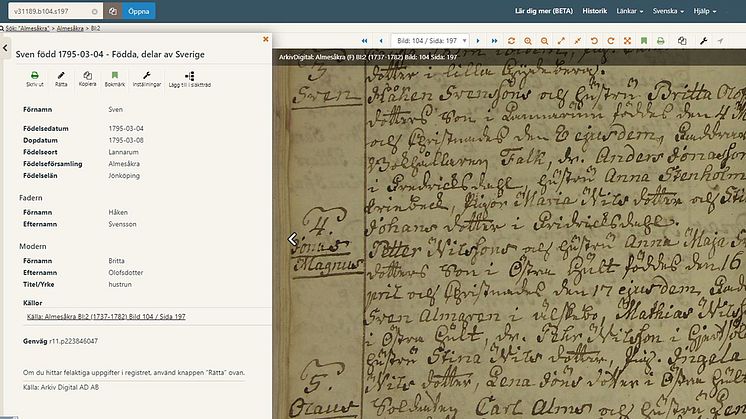Reload the document image

pos(511,41)
